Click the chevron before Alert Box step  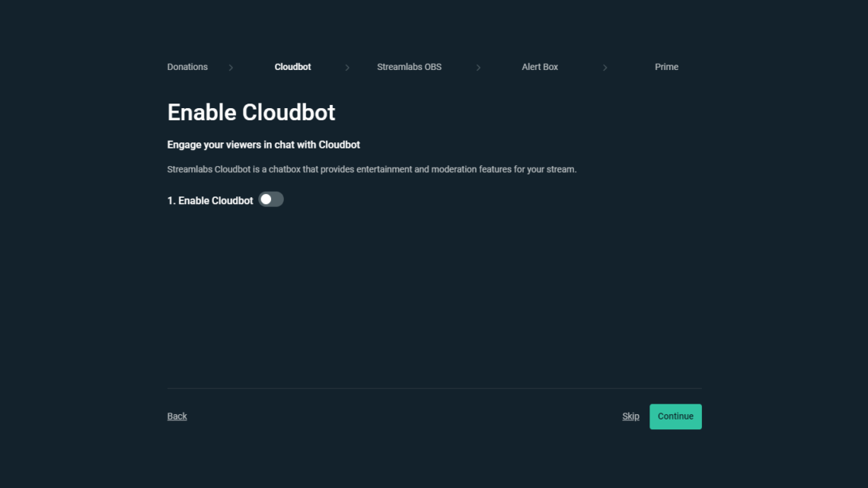pos(478,67)
